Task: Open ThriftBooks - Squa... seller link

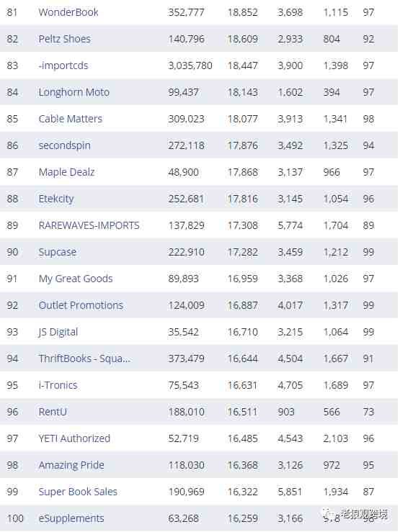Action: (84, 359)
